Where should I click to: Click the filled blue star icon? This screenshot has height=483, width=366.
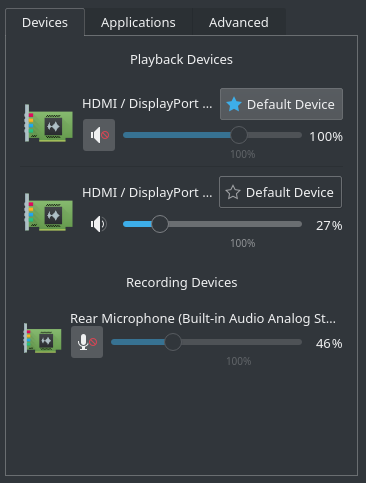(234, 104)
